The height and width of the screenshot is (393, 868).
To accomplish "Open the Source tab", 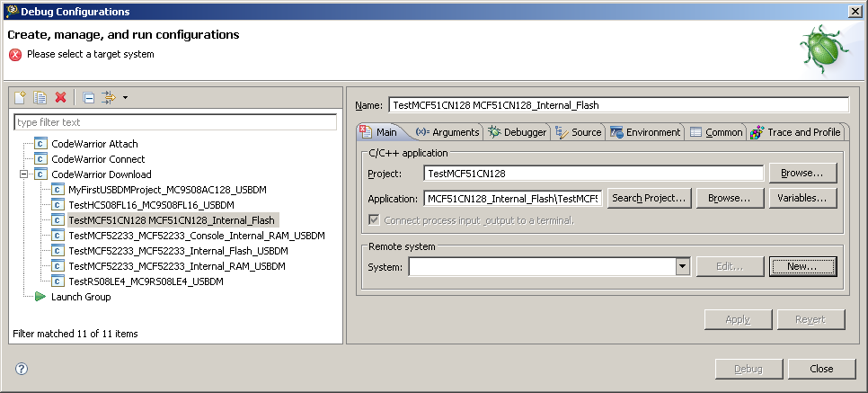I will [x=579, y=132].
